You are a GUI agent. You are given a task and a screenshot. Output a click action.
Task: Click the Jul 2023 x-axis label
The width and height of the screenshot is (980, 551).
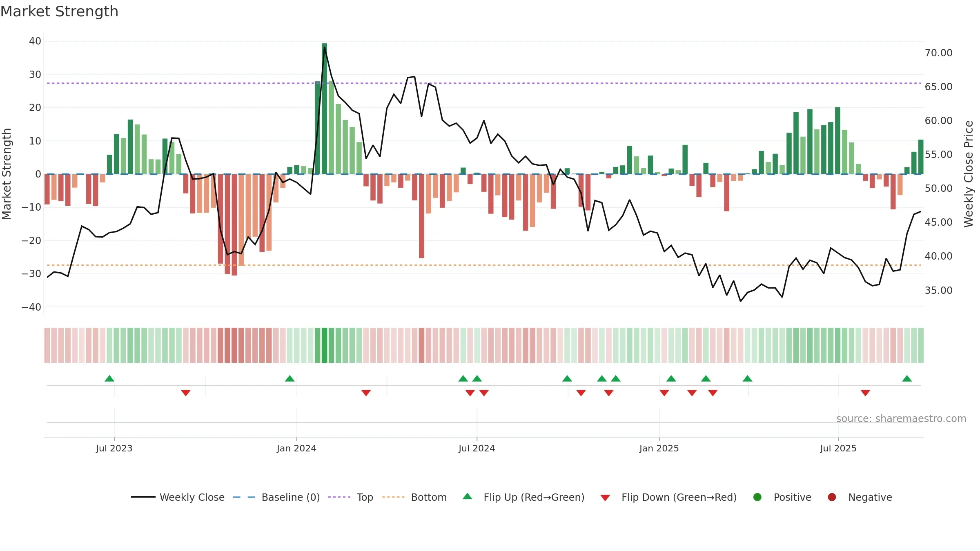(x=114, y=449)
